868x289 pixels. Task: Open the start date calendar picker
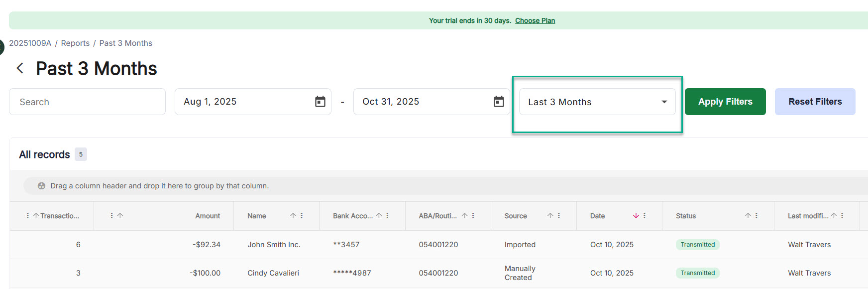point(320,102)
